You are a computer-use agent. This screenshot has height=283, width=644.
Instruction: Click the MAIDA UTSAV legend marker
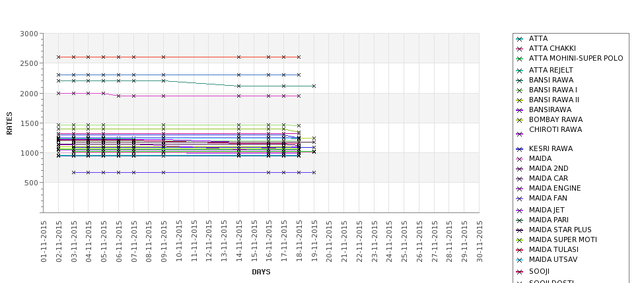point(520,261)
